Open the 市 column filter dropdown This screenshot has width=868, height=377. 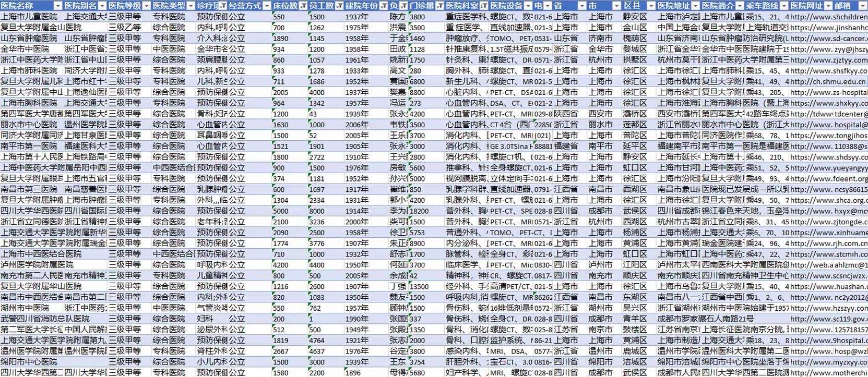point(617,6)
